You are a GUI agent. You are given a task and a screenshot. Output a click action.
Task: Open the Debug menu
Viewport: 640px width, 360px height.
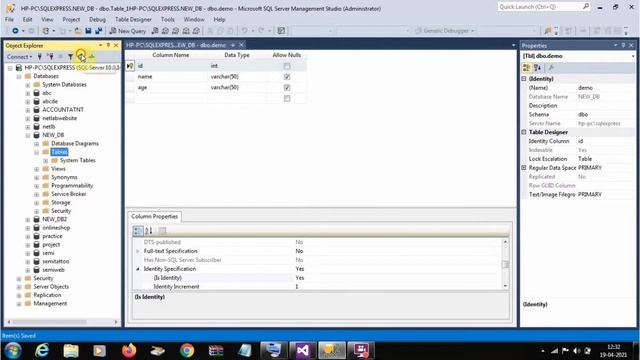(97, 19)
